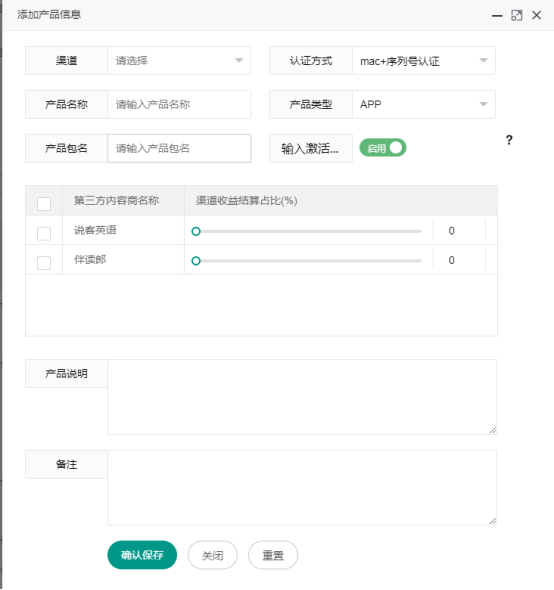Click the 伴读郎 revenue share slider handle
Screen dimensions: 554x590
[196, 261]
